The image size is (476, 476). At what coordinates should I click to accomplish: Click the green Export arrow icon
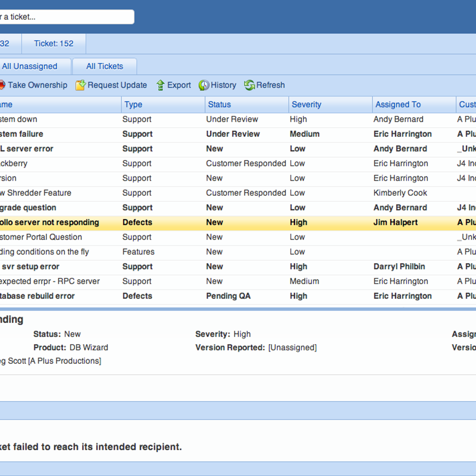click(x=160, y=85)
